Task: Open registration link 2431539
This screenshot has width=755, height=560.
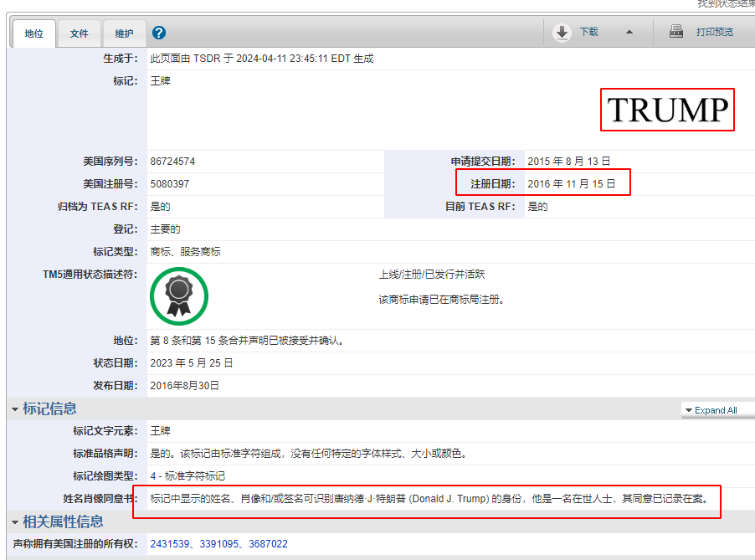Action: tap(169, 544)
